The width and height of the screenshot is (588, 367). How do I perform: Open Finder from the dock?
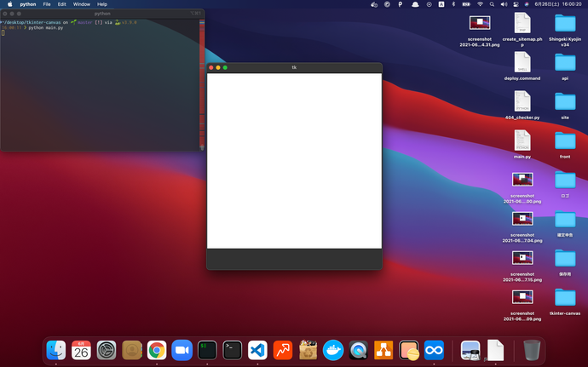(x=56, y=350)
